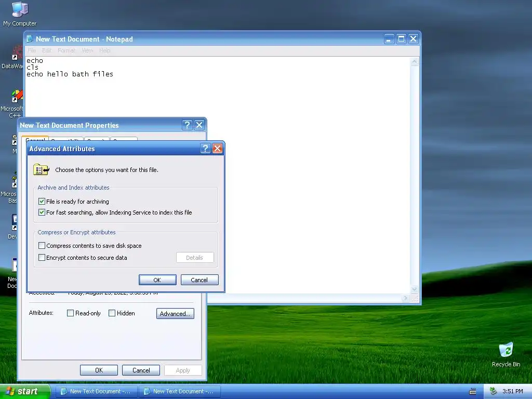Click the text "echo hello bath files" in Notepad
Viewport: 532px width, 399px height.
pyautogui.click(x=70, y=74)
